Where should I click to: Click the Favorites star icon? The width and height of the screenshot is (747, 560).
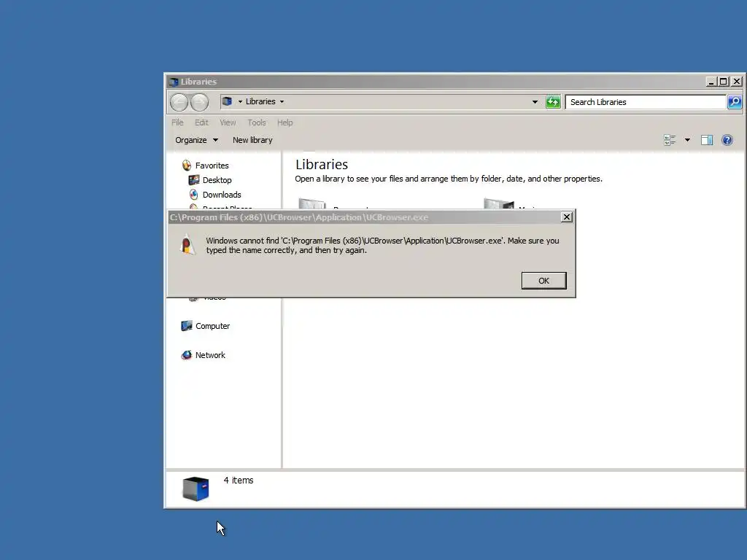coord(186,166)
